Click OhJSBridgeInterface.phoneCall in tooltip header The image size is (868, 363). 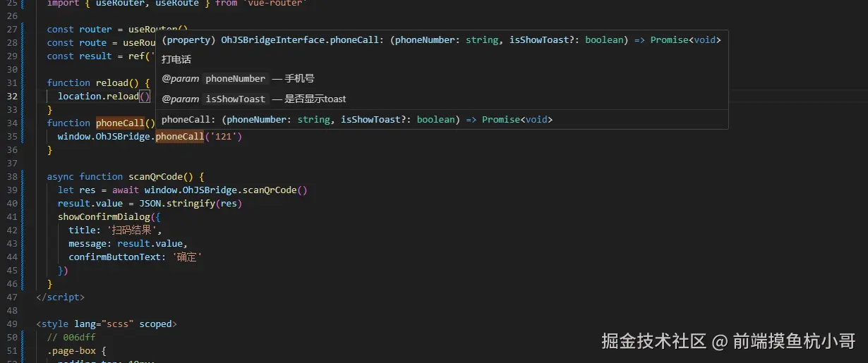(300, 39)
